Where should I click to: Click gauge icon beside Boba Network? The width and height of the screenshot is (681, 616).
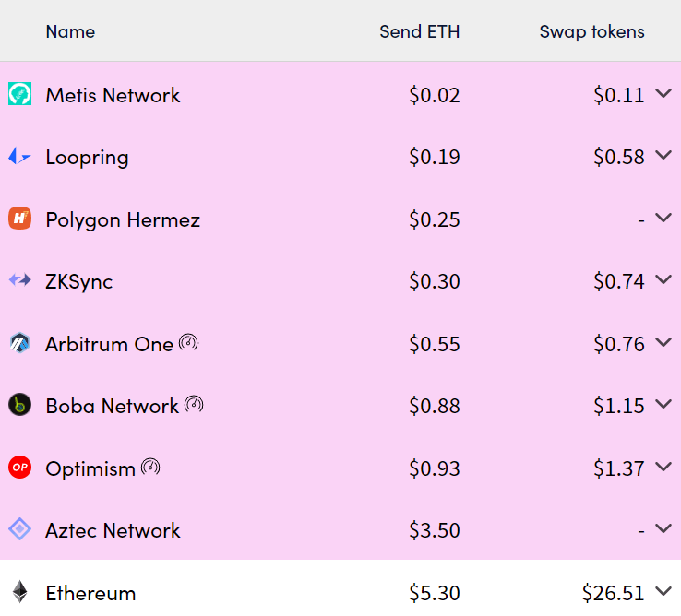(194, 404)
